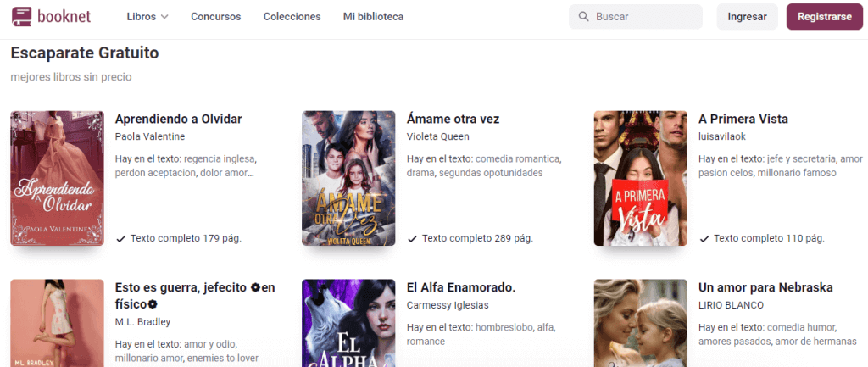
Task: Visit author luisavilaok
Action: [722, 136]
